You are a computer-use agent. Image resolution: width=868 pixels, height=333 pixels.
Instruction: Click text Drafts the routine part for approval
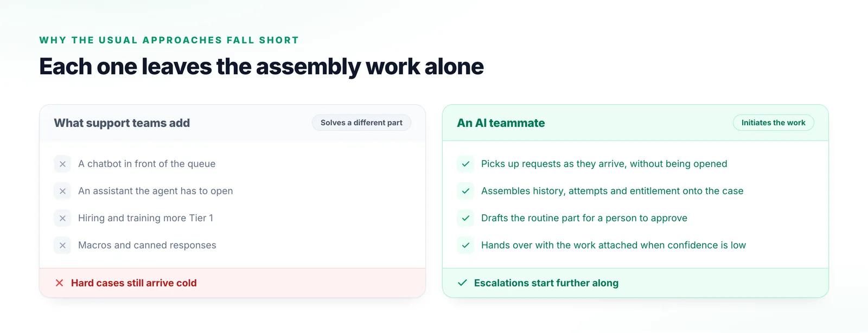point(584,218)
